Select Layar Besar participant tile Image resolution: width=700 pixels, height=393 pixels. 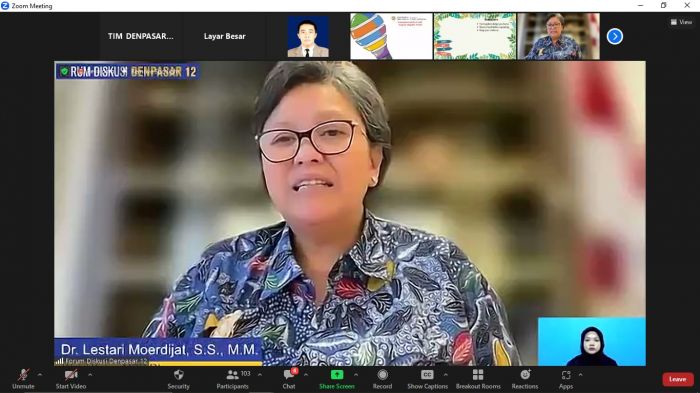[x=225, y=36]
